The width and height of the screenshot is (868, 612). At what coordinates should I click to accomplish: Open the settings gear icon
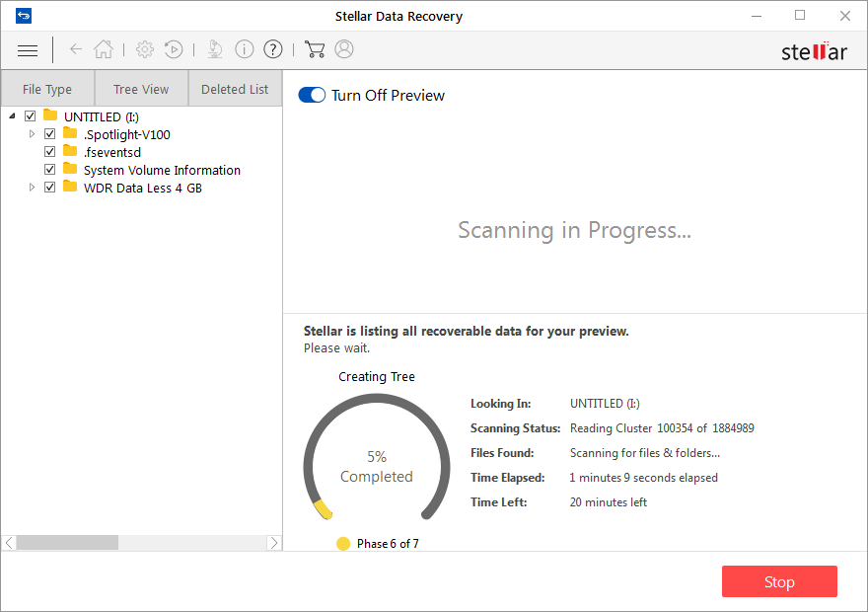click(145, 49)
